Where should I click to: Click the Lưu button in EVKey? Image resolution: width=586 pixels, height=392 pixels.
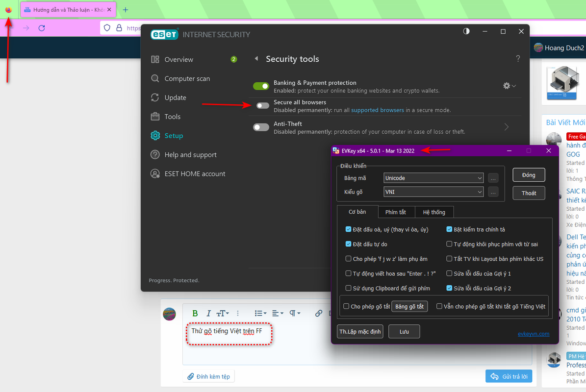[x=404, y=332]
